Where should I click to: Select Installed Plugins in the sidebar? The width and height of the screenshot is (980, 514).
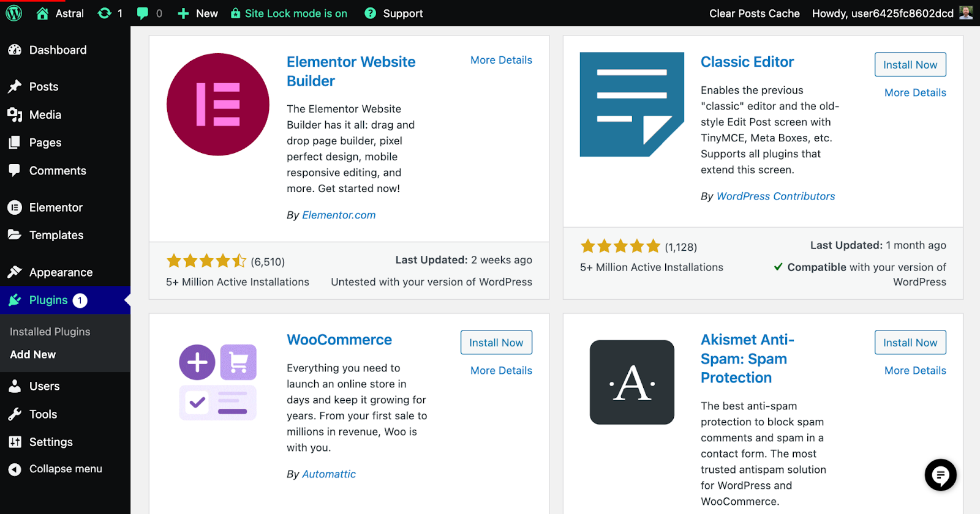(49, 331)
